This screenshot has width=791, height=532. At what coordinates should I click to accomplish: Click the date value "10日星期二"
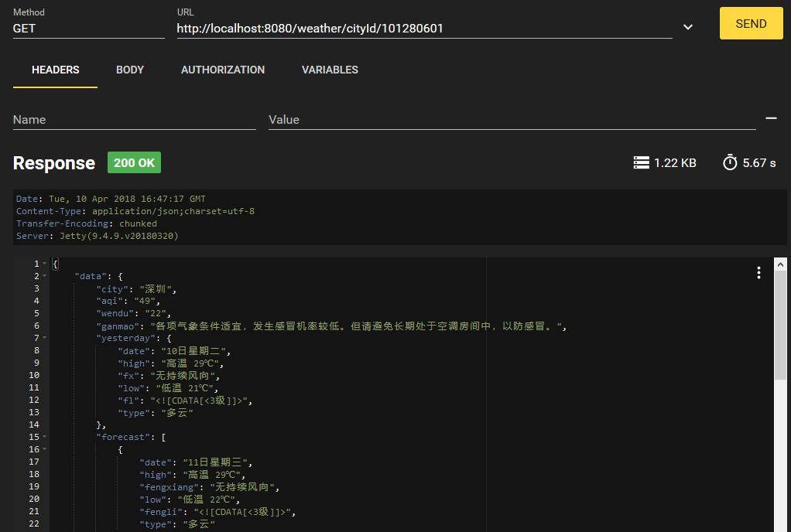coord(193,350)
